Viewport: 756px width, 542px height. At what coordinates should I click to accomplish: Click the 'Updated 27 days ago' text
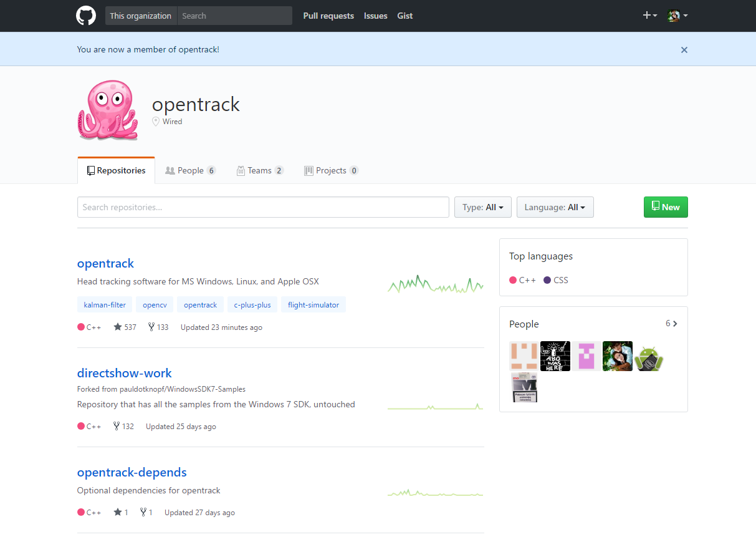pos(199,513)
